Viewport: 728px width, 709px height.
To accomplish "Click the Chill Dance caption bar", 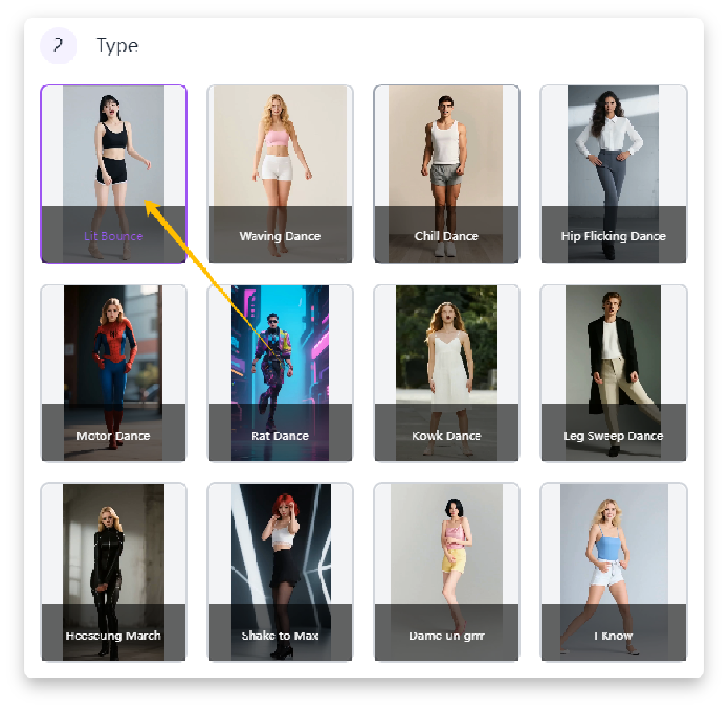I will point(447,236).
